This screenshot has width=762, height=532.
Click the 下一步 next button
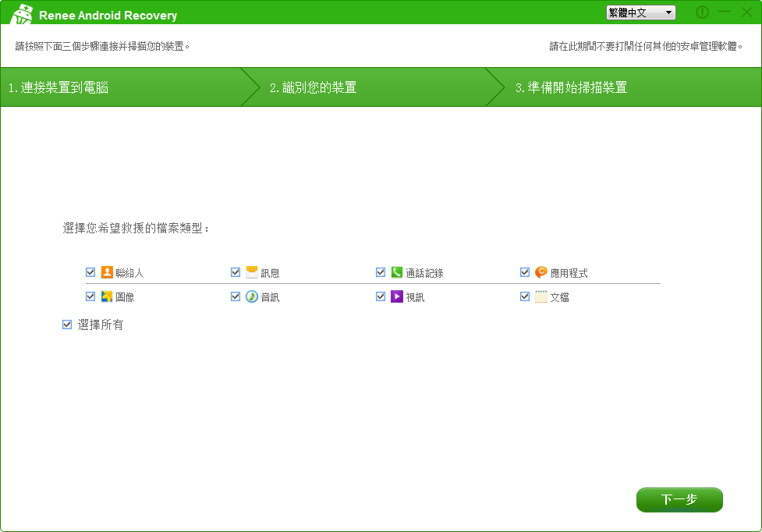[x=679, y=500]
